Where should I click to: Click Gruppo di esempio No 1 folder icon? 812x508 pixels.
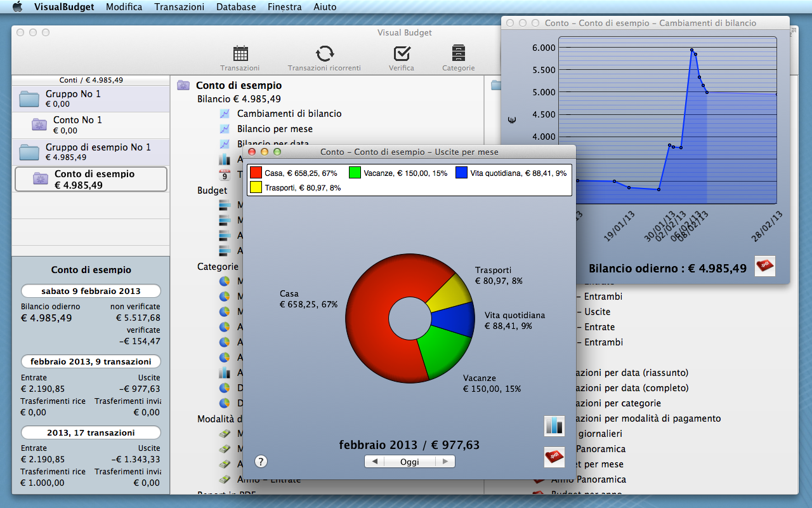29,152
